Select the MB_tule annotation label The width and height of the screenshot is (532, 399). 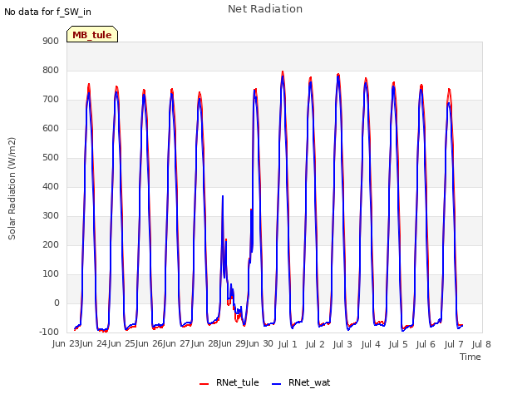(92, 35)
